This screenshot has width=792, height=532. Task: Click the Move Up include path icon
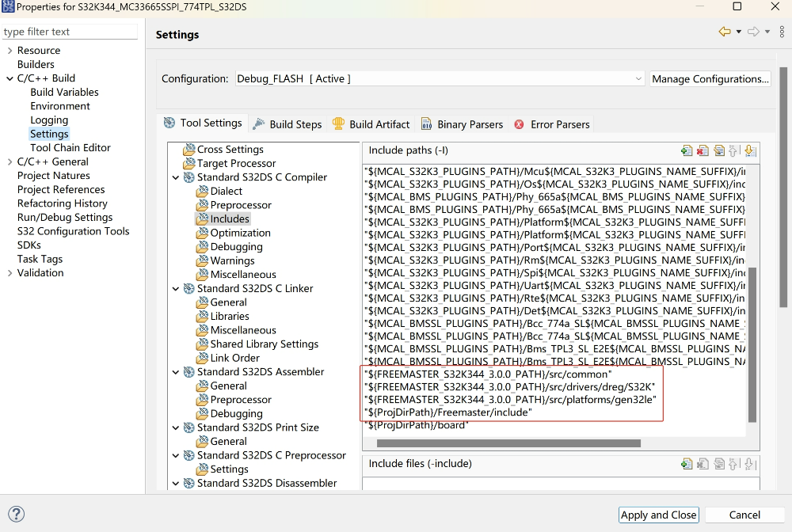click(734, 150)
